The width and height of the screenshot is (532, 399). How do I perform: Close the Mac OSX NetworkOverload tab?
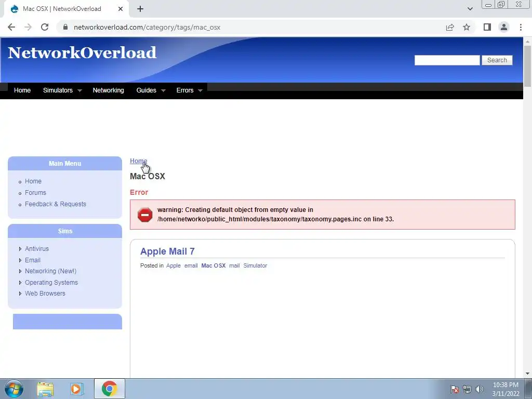pos(121,9)
